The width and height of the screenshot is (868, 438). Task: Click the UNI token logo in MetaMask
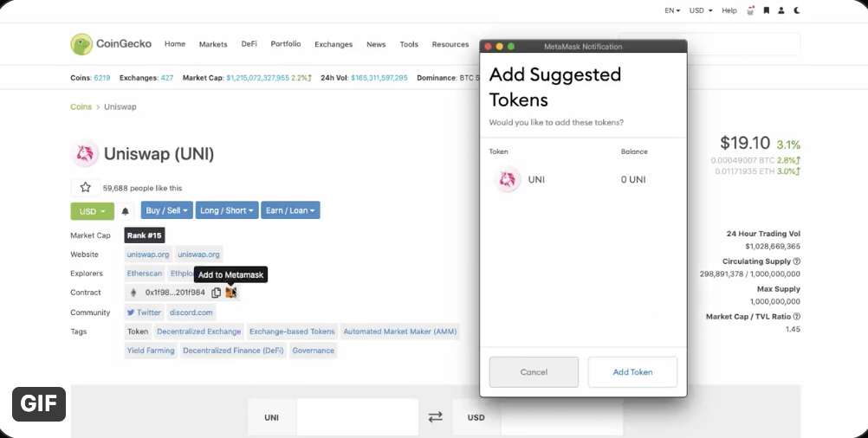point(507,179)
